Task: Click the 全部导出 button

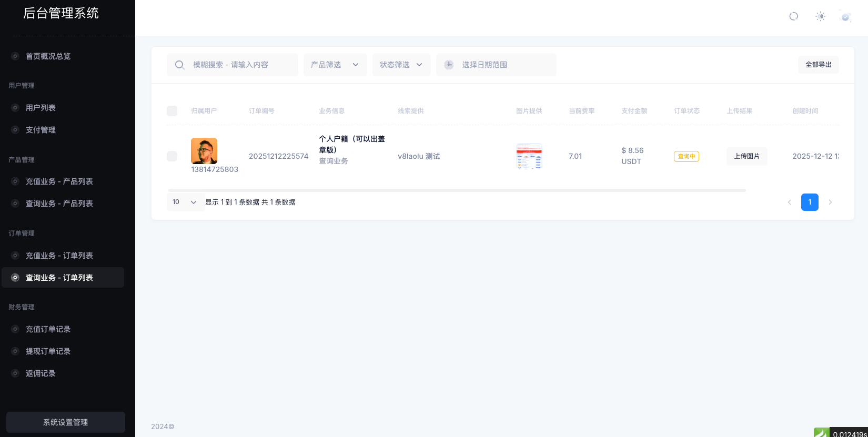Action: pos(818,65)
